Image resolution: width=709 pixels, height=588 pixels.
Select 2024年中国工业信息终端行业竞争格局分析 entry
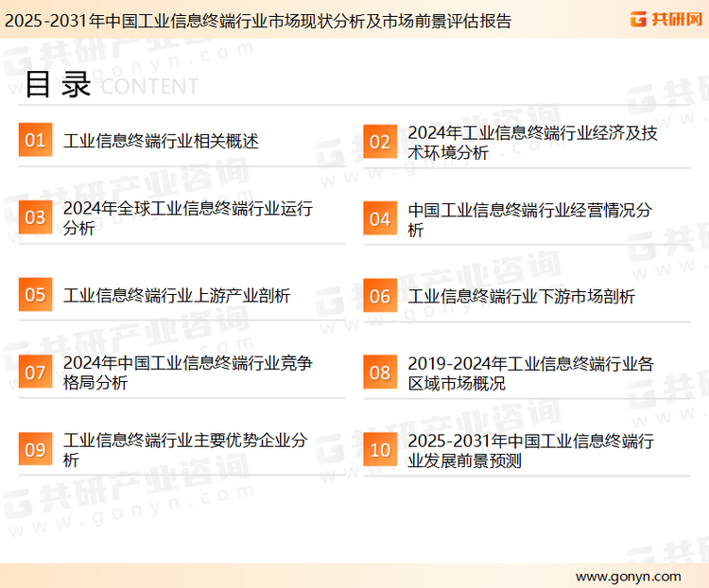[188, 372]
